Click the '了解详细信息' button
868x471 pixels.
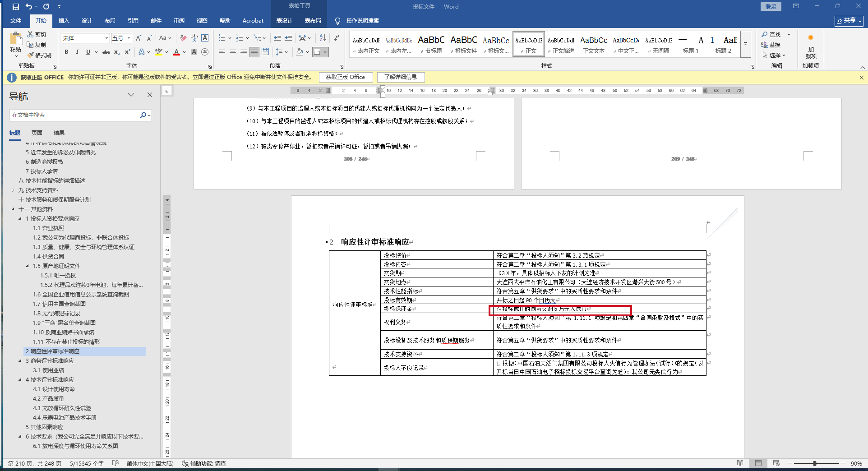(x=401, y=77)
